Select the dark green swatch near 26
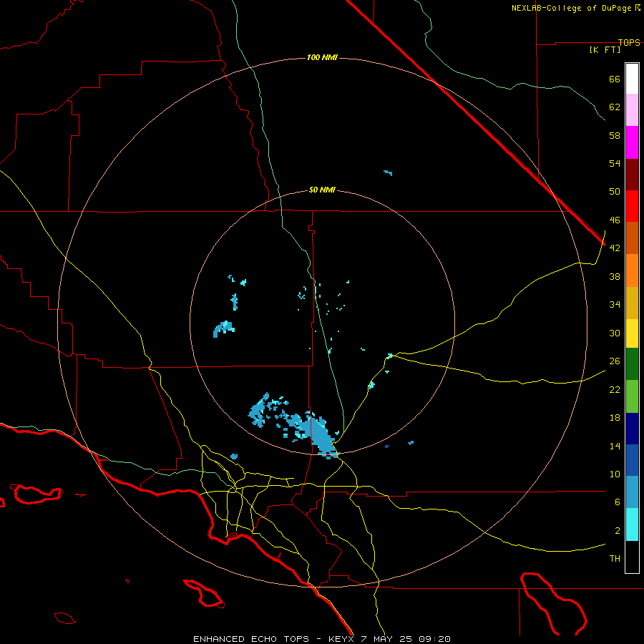The image size is (644, 644). tap(632, 364)
